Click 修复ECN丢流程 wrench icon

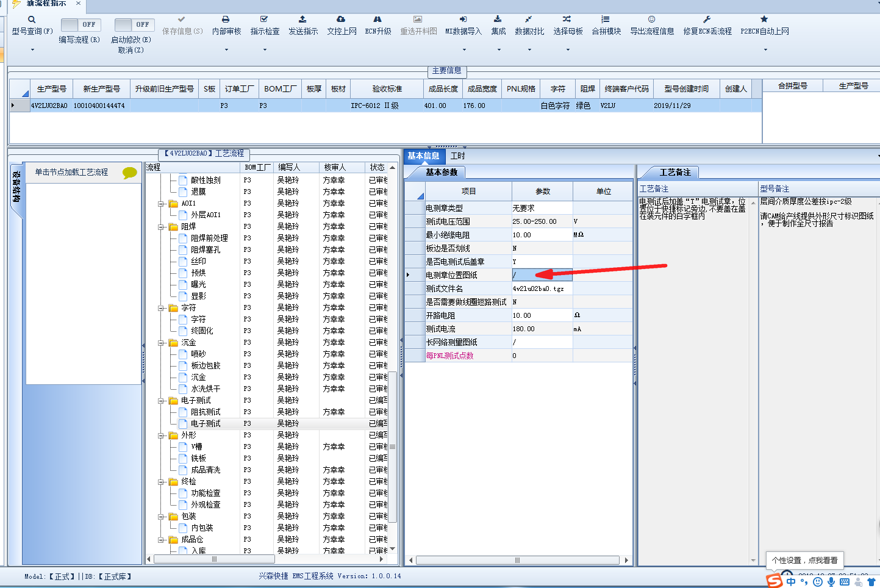(707, 20)
